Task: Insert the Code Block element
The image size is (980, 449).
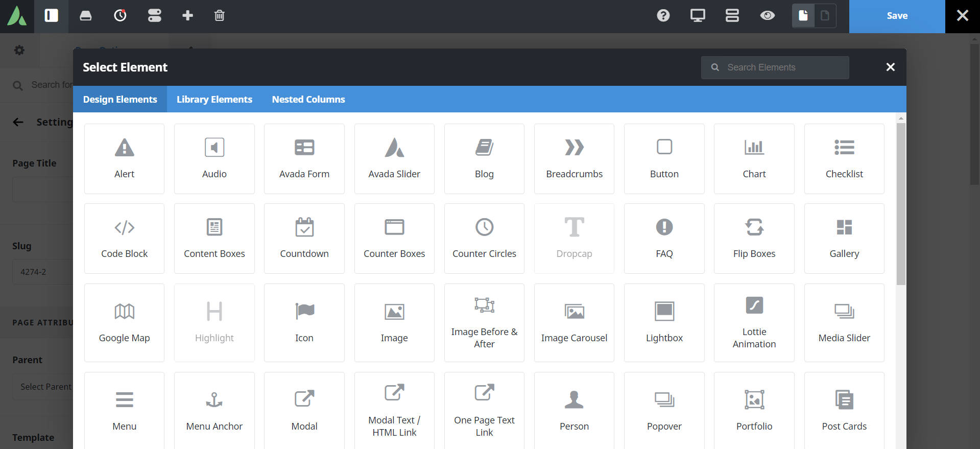Action: [x=125, y=239]
